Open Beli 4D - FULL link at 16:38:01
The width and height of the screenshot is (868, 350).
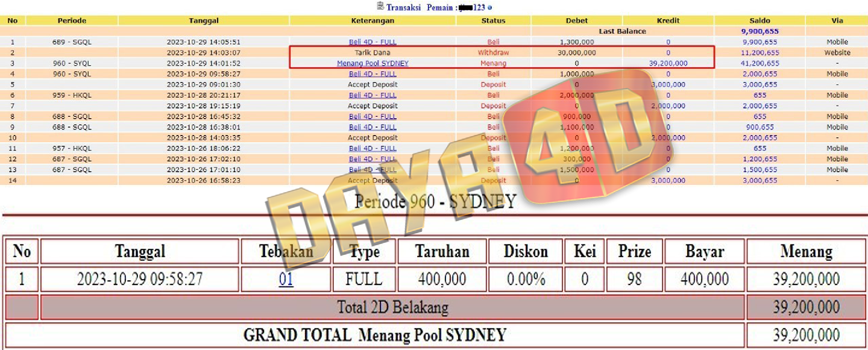(373, 127)
